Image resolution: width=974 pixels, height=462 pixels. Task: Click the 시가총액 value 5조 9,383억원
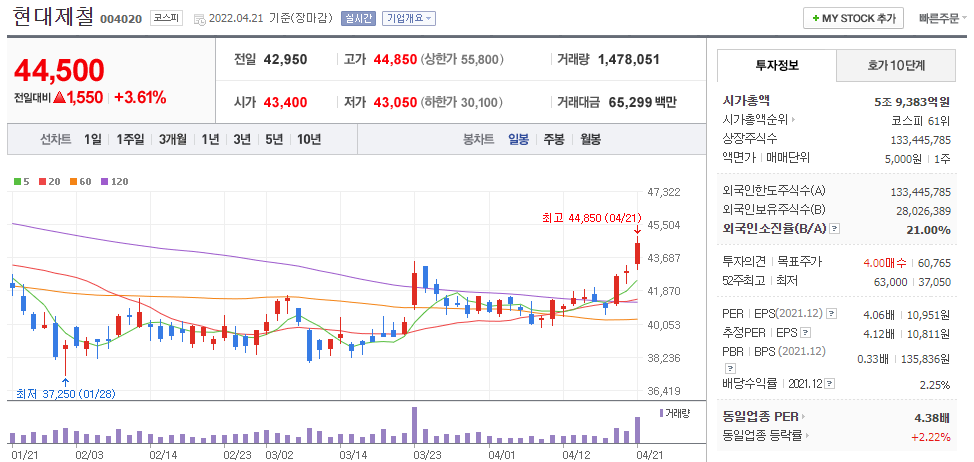point(912,102)
